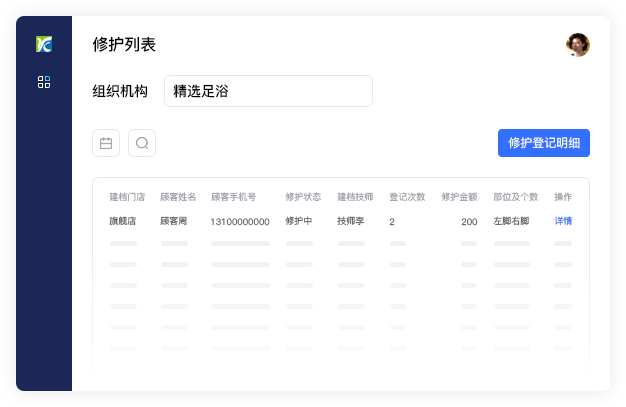Click the 修护金额 column header
This screenshot has width=626, height=407.
click(459, 197)
